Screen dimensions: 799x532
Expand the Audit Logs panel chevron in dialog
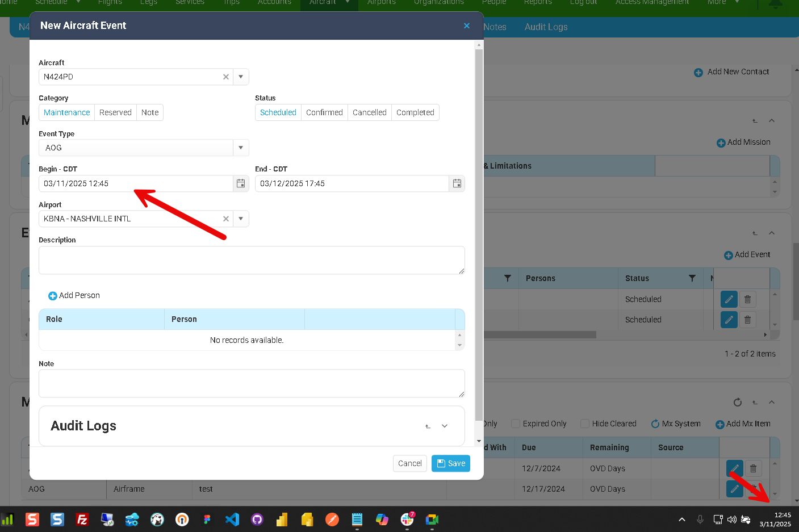click(445, 426)
